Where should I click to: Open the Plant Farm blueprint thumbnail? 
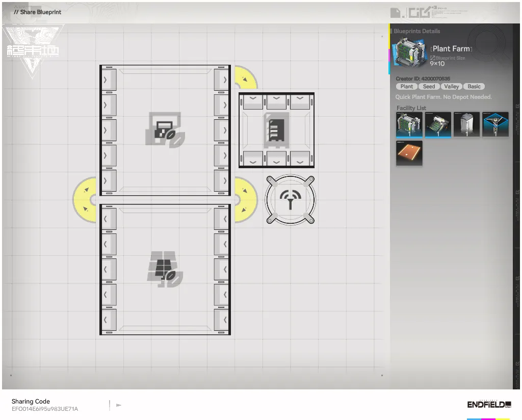point(409,52)
